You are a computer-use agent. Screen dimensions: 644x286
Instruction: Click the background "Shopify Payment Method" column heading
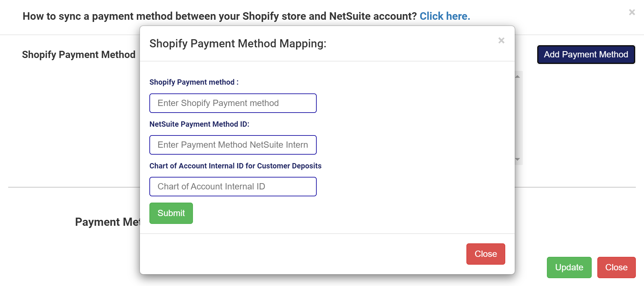click(x=79, y=55)
